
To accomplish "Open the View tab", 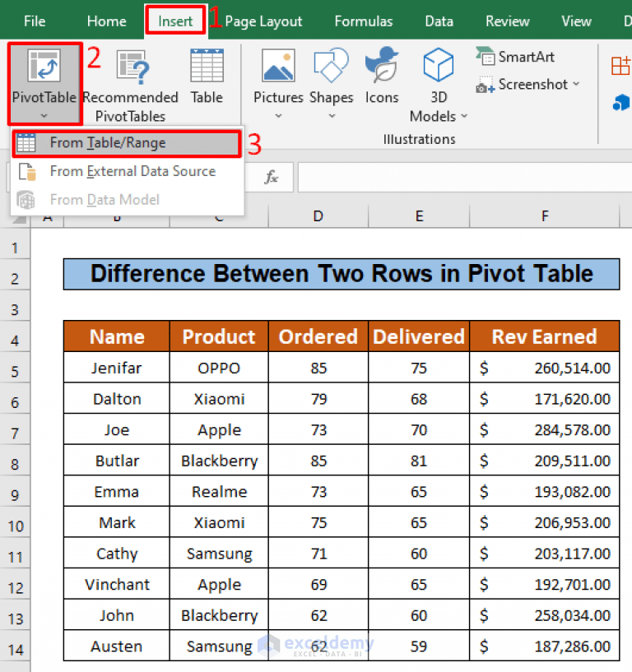I will pyautogui.click(x=576, y=21).
